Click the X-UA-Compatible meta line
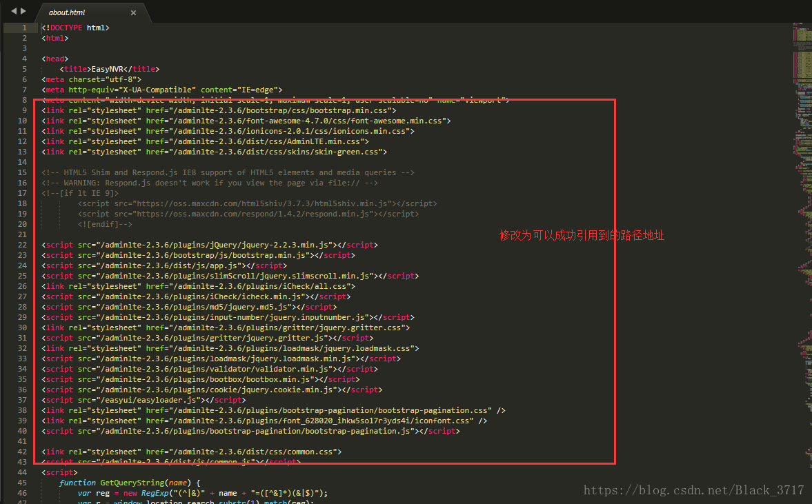 click(x=162, y=90)
